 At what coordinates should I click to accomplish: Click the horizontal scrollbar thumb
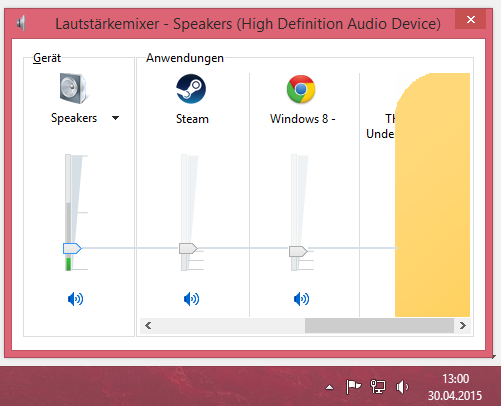pos(379,325)
